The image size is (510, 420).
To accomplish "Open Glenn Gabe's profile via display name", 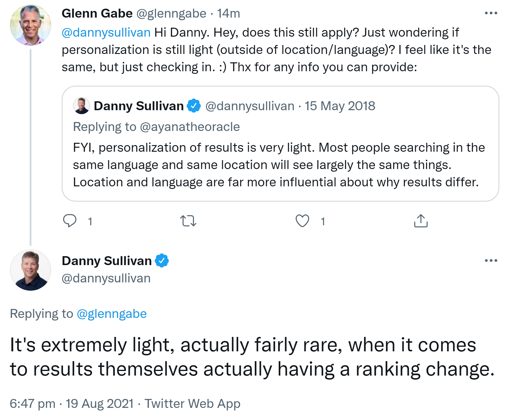I will 97,14.
